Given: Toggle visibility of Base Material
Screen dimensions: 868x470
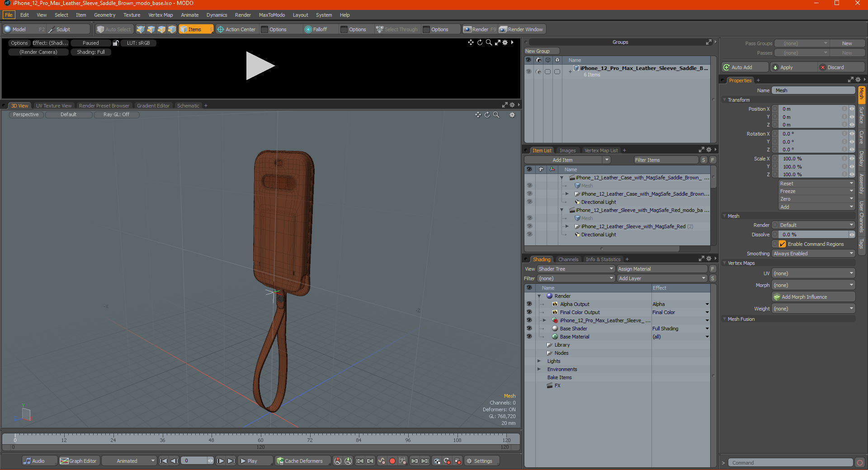Looking at the screenshot, I should 529,337.
